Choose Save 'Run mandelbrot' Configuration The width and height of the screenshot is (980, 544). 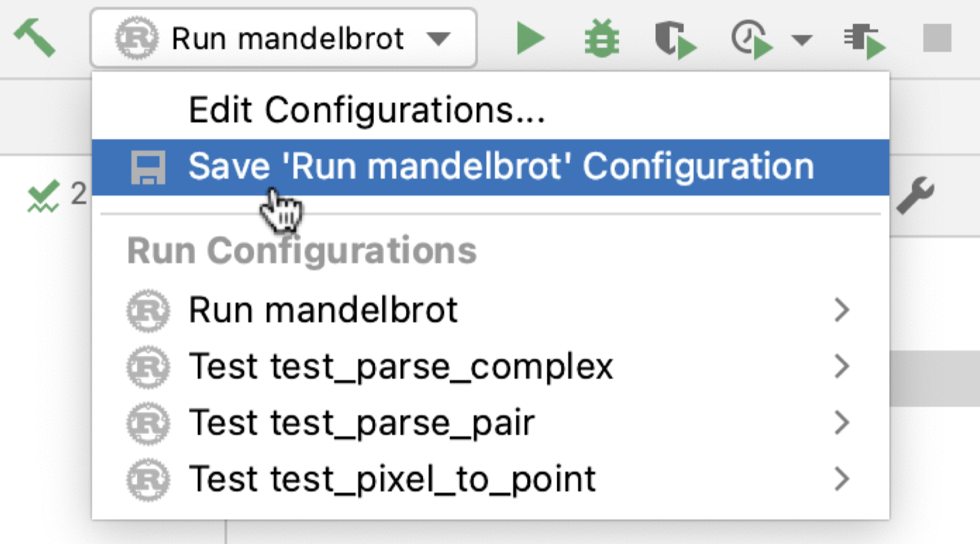tap(500, 167)
